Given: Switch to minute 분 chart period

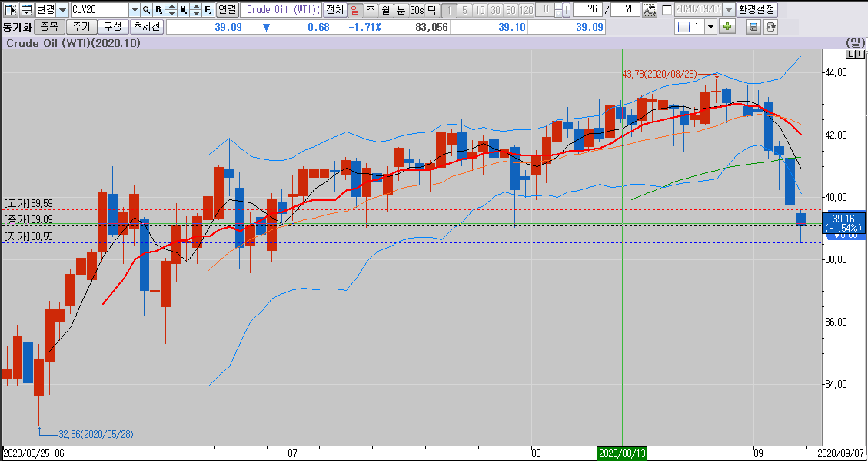Looking at the screenshot, I should tap(401, 9).
